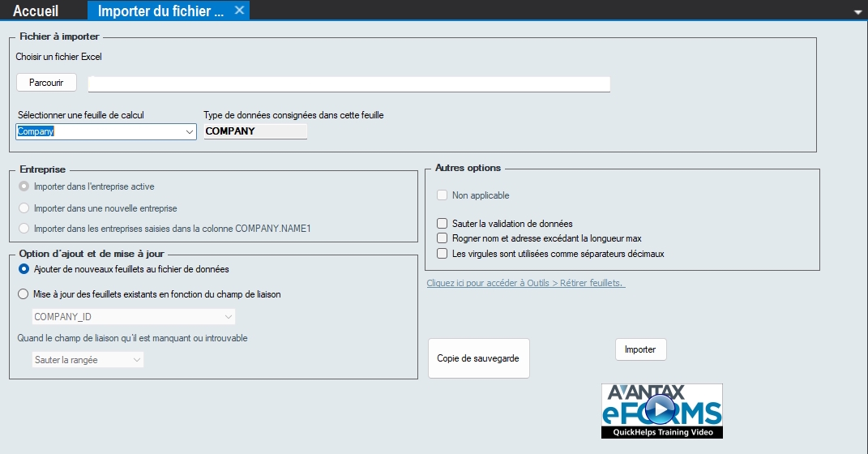Open the tab list arrow at top right
This screenshot has width=868, height=454.
[x=857, y=11]
